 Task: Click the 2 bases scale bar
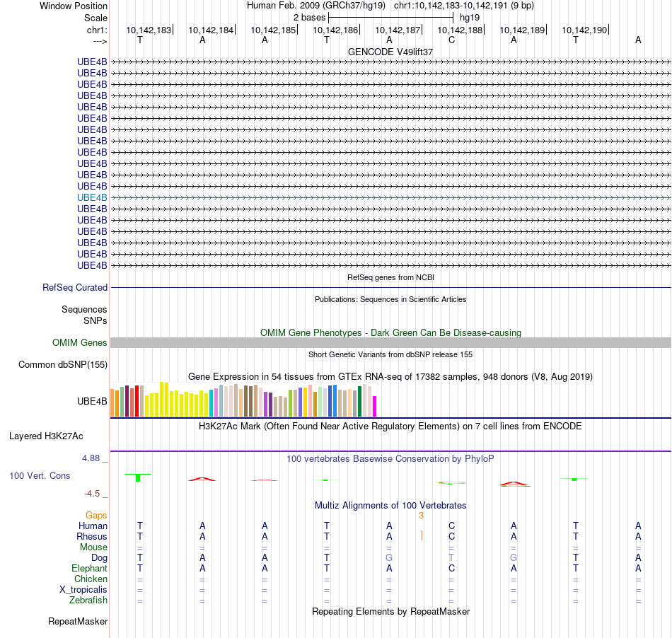[390, 18]
